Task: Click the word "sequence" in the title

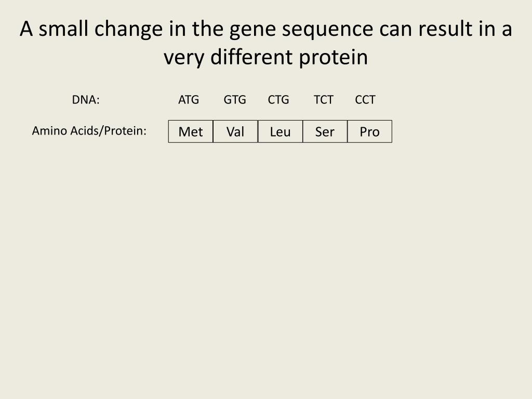Action: tap(327, 30)
